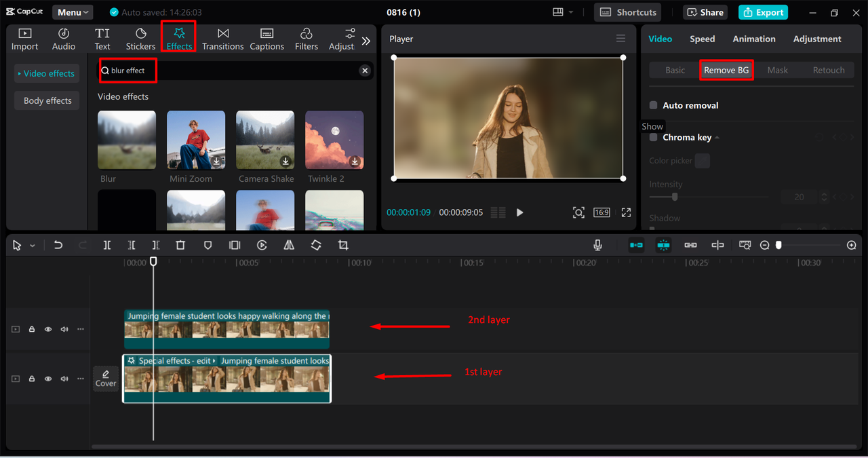Delete the selected clip
The image size is (868, 458).
coord(180,245)
